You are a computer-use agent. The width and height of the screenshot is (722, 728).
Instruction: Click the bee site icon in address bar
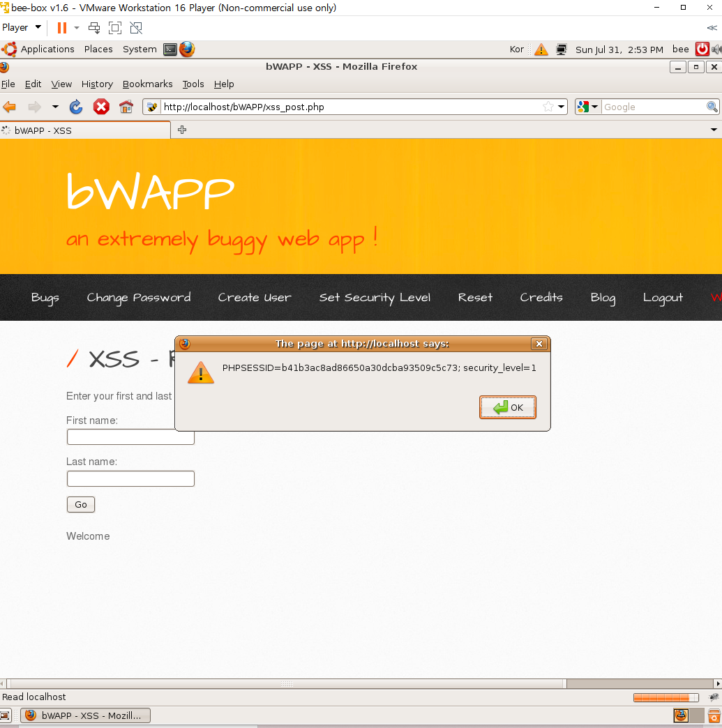pyautogui.click(x=152, y=107)
